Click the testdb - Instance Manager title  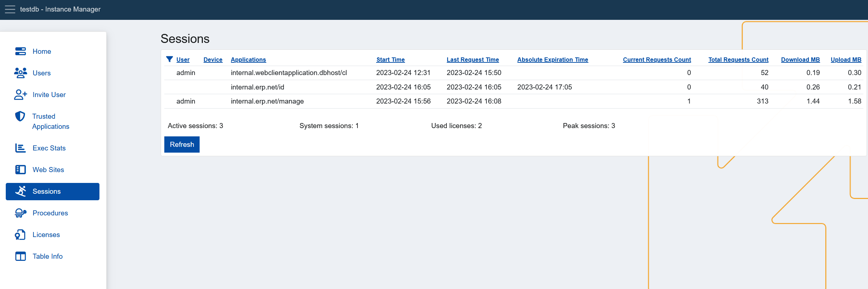[x=60, y=9]
